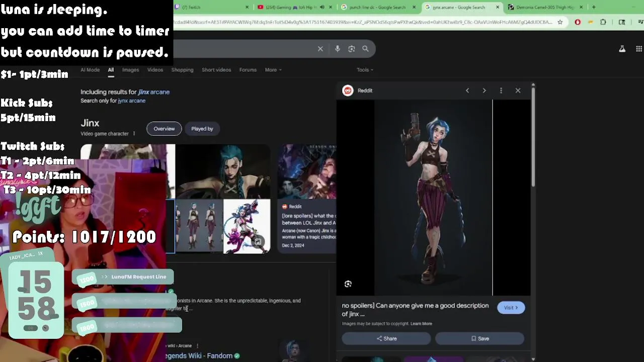Click the magnifier search icon
The image size is (644, 362).
tap(365, 49)
